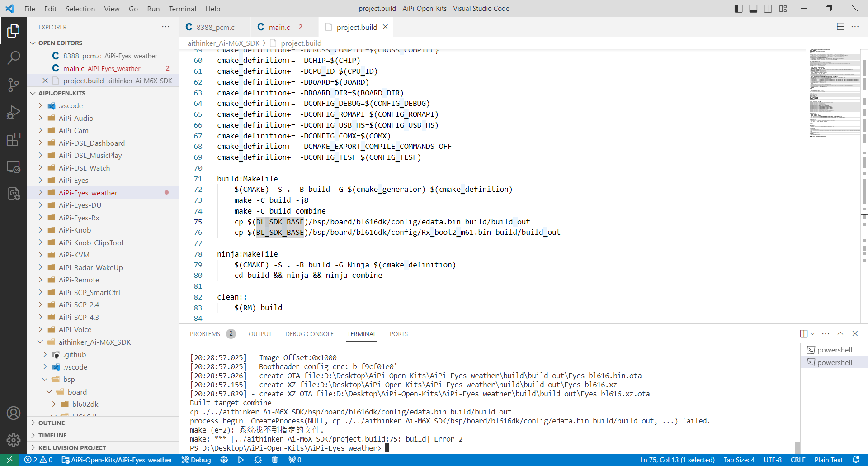This screenshot has height=466, width=868.
Task: Switch to the 8388_pcm.c editor tab
Action: 215,27
